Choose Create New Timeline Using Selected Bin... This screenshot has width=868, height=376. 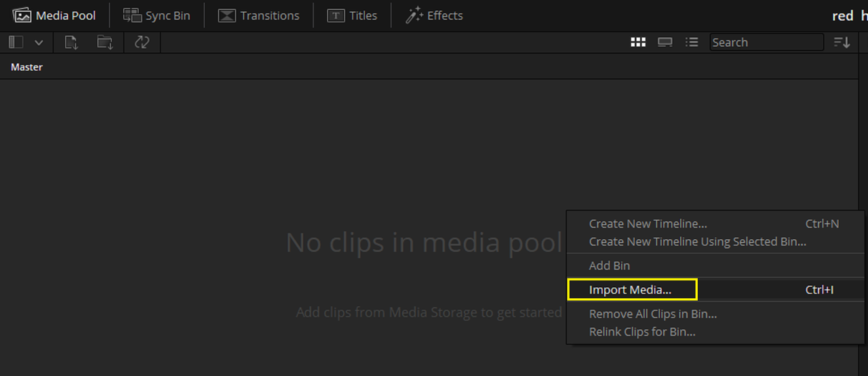click(x=715, y=241)
